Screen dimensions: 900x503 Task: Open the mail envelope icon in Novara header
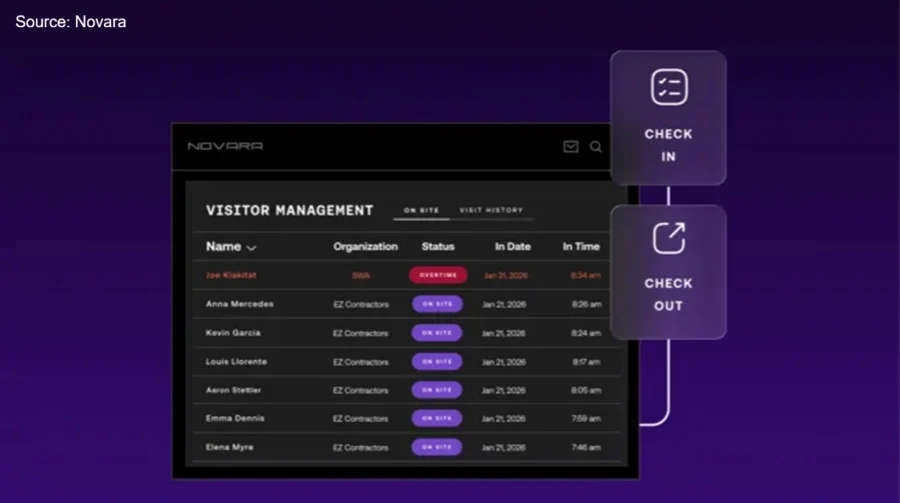click(x=571, y=147)
